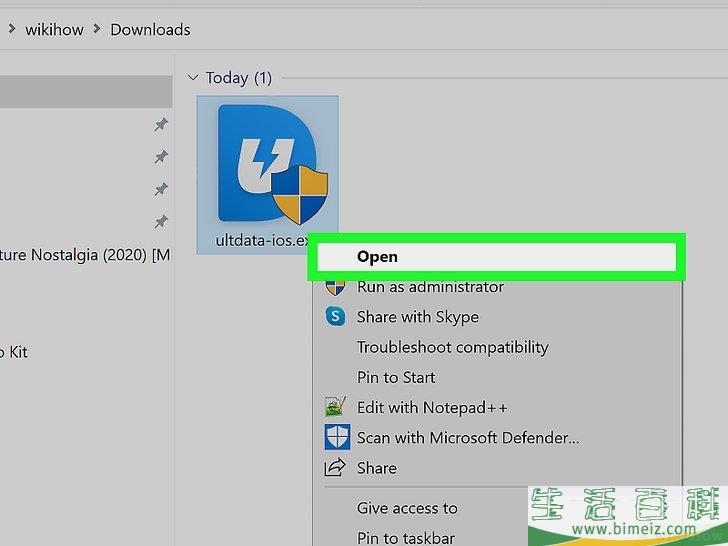
Task: Click the Share arrow icon
Action: 335,468
